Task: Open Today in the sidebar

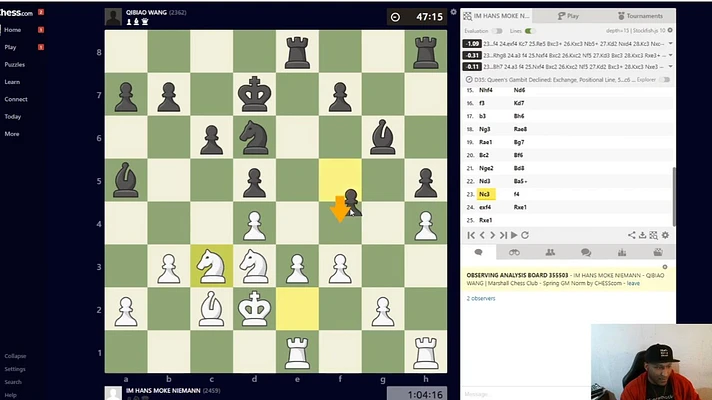Action: click(13, 116)
